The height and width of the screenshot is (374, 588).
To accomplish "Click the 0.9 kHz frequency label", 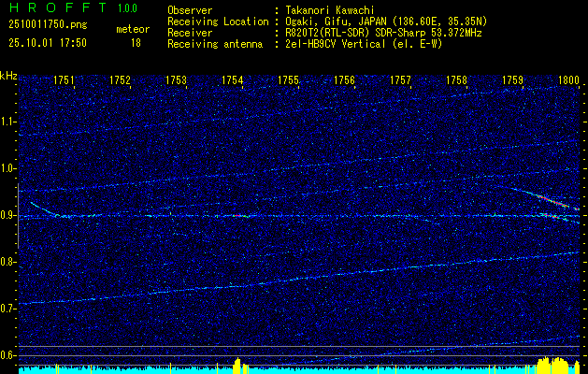I will pyautogui.click(x=8, y=215).
